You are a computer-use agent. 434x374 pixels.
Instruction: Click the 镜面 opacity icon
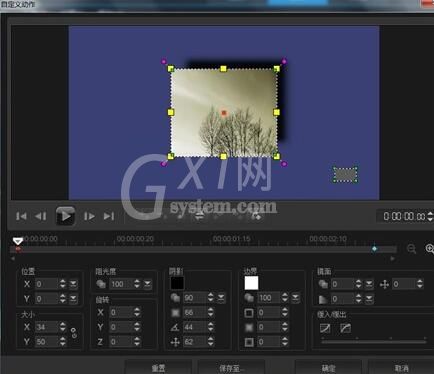[323, 284]
